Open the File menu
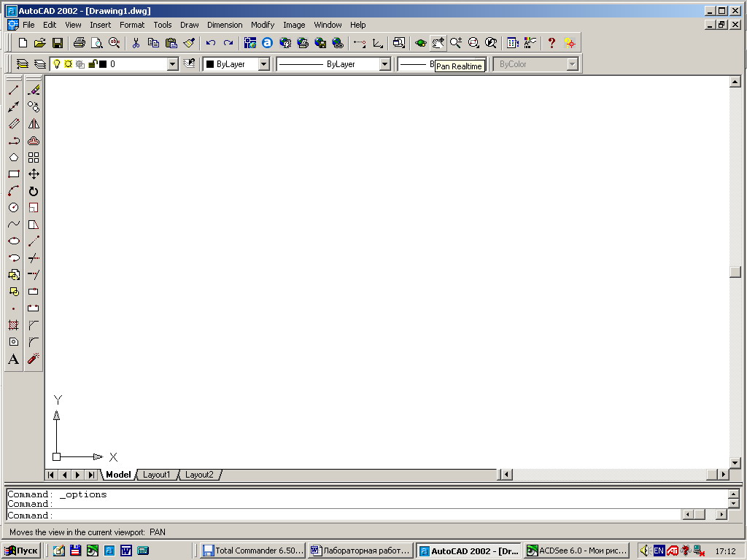747x560 pixels. pyautogui.click(x=28, y=25)
